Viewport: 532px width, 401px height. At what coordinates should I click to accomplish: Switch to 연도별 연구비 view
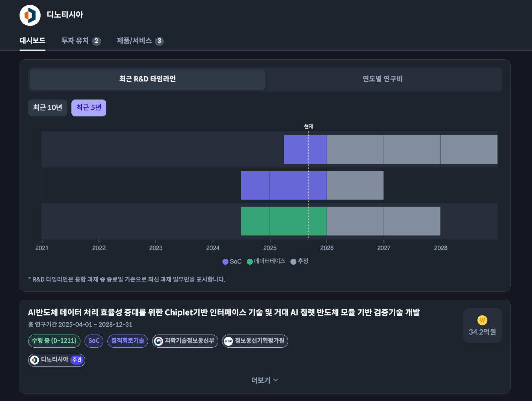tap(382, 79)
